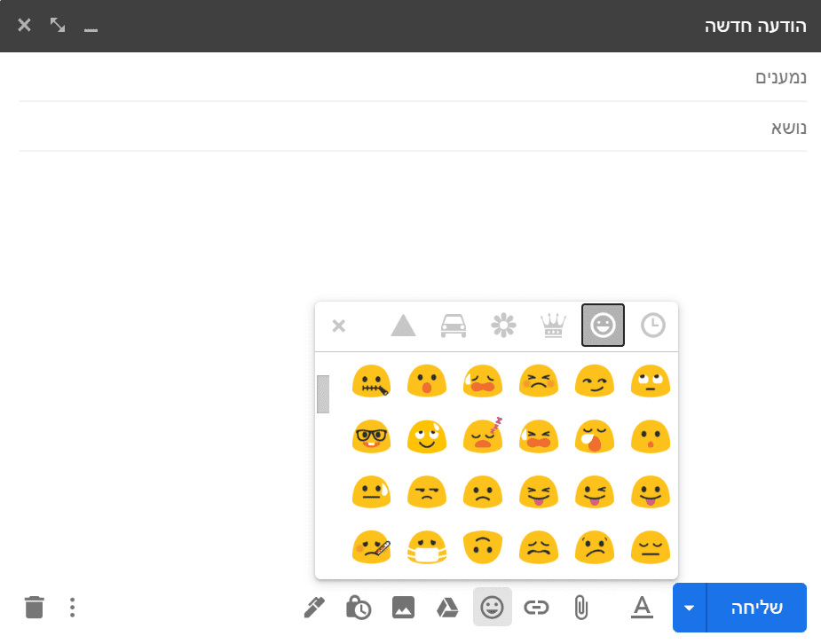Switch to the triangle symbols emoji tab
The height and width of the screenshot is (644, 821).
(x=403, y=325)
